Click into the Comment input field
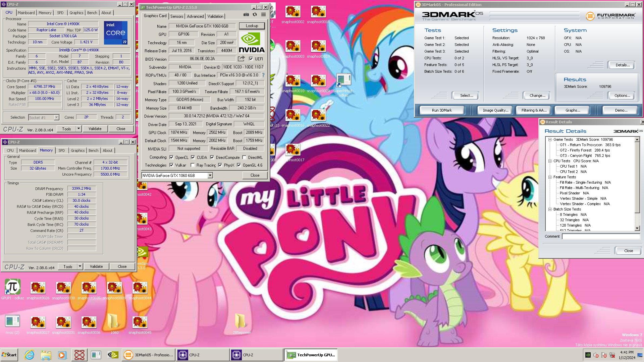The height and width of the screenshot is (362, 644). tap(601, 236)
